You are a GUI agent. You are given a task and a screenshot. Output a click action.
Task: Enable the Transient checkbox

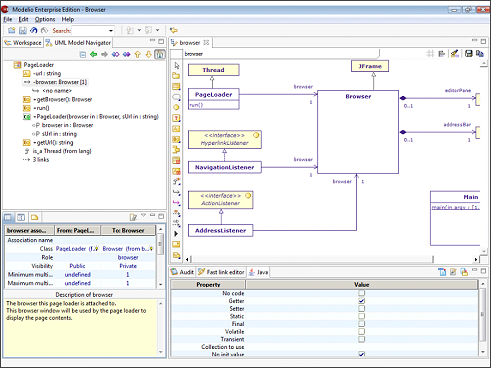pos(362,339)
